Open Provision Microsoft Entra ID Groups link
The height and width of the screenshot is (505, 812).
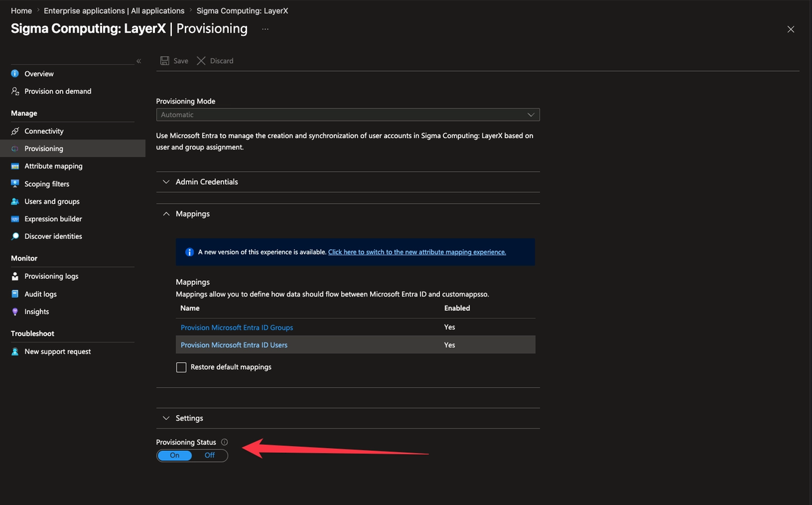(x=237, y=328)
